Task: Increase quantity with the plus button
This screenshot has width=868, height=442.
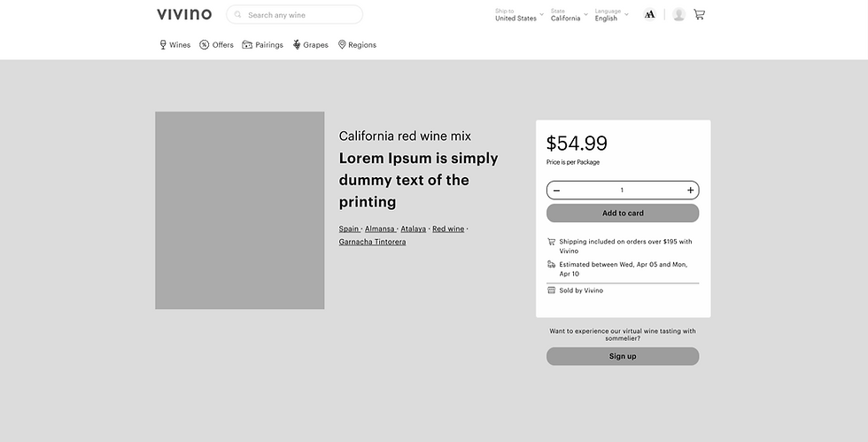Action: 690,190
